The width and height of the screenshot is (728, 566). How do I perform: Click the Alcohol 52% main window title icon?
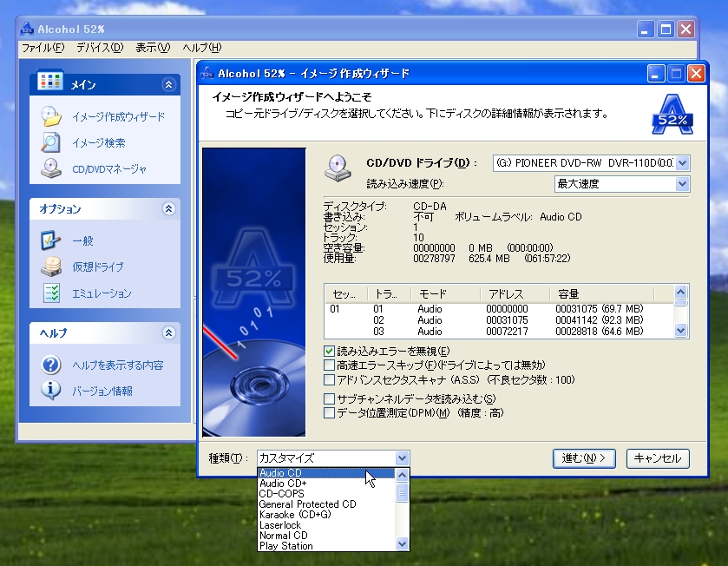(28, 30)
